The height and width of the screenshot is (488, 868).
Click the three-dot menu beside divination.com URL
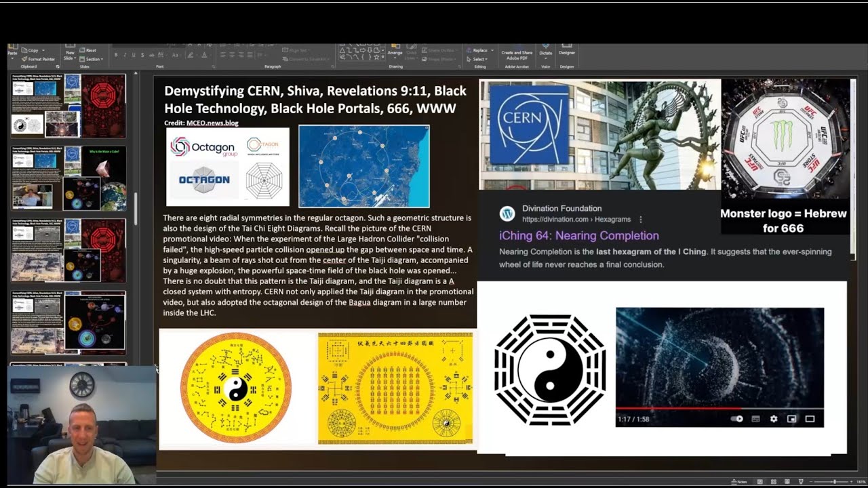[641, 220]
